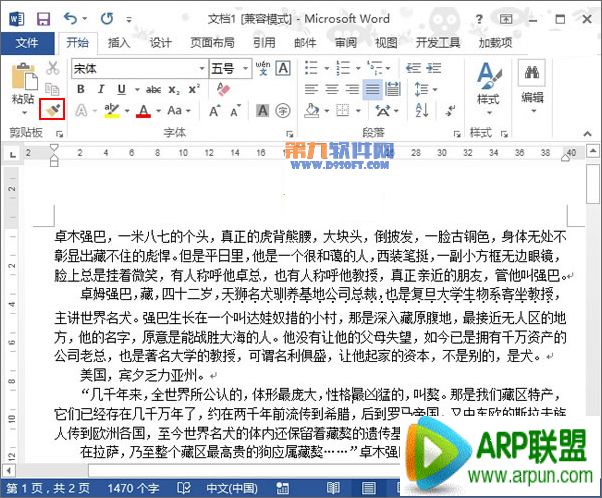Toggle superscript formatting

point(194,89)
